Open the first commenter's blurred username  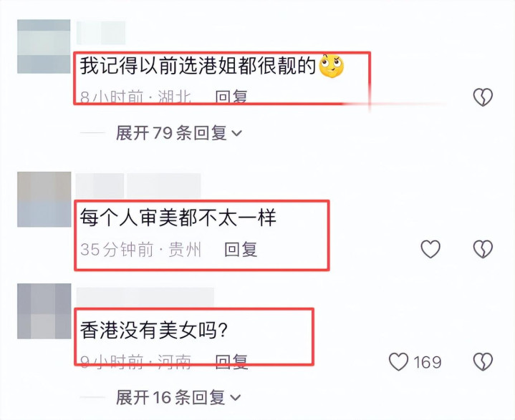tap(101, 32)
